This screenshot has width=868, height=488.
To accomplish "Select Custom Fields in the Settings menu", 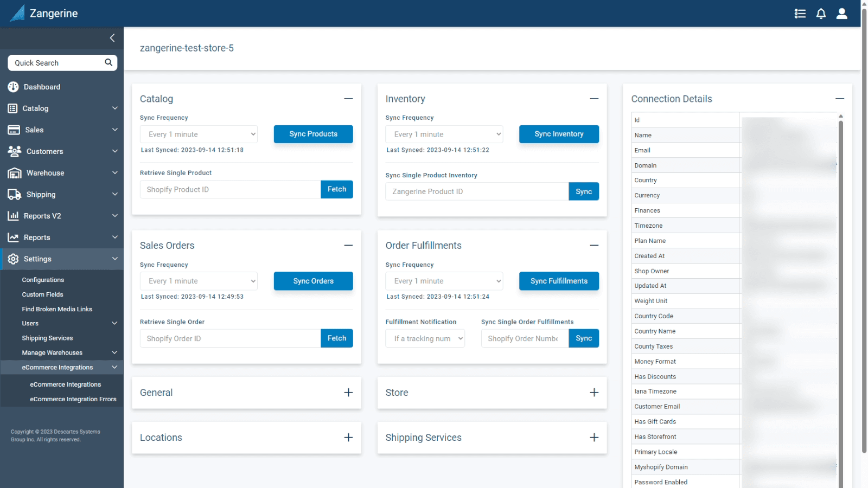I will 42,294.
